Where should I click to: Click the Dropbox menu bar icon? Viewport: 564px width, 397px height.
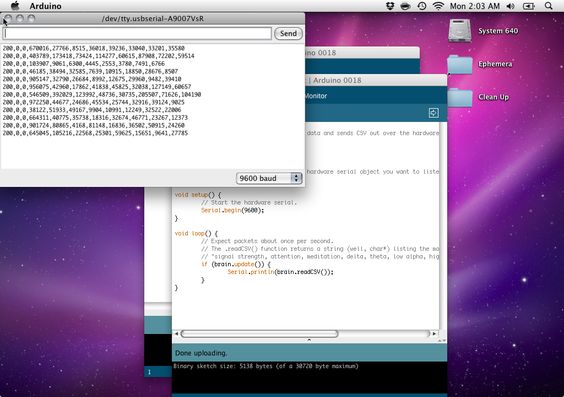click(x=390, y=6)
